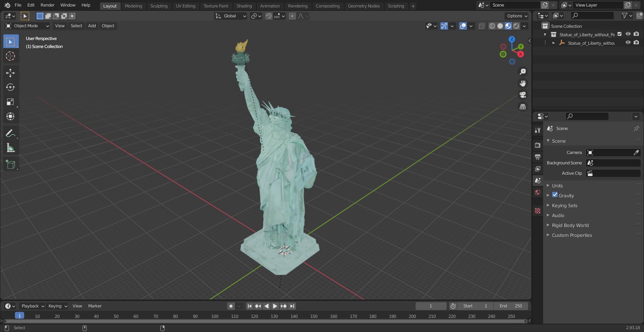This screenshot has width=644, height=332.
Task: Activate the Rotate tool
Action: click(x=10, y=87)
